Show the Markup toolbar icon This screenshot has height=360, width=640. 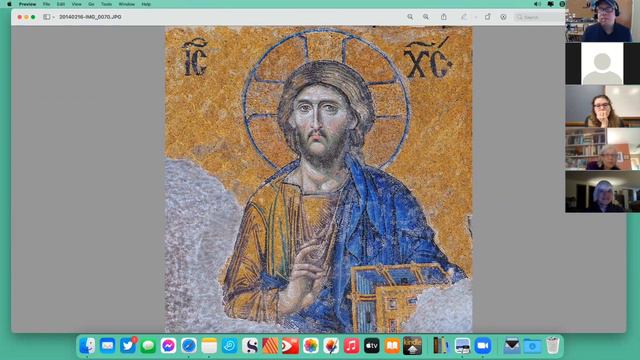[503, 17]
